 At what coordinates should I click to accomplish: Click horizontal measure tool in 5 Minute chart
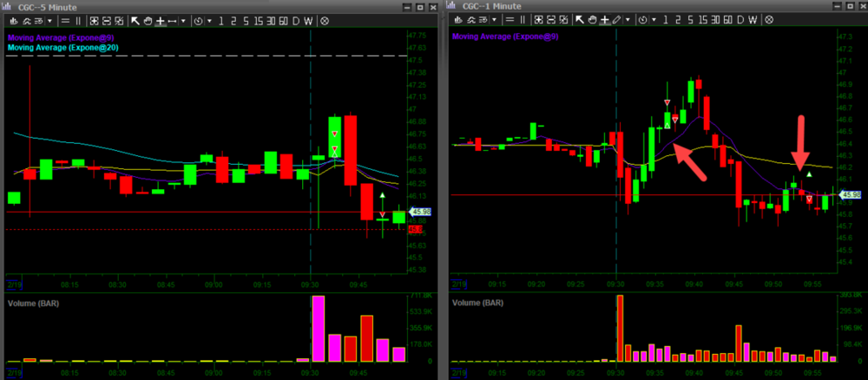[x=172, y=20]
